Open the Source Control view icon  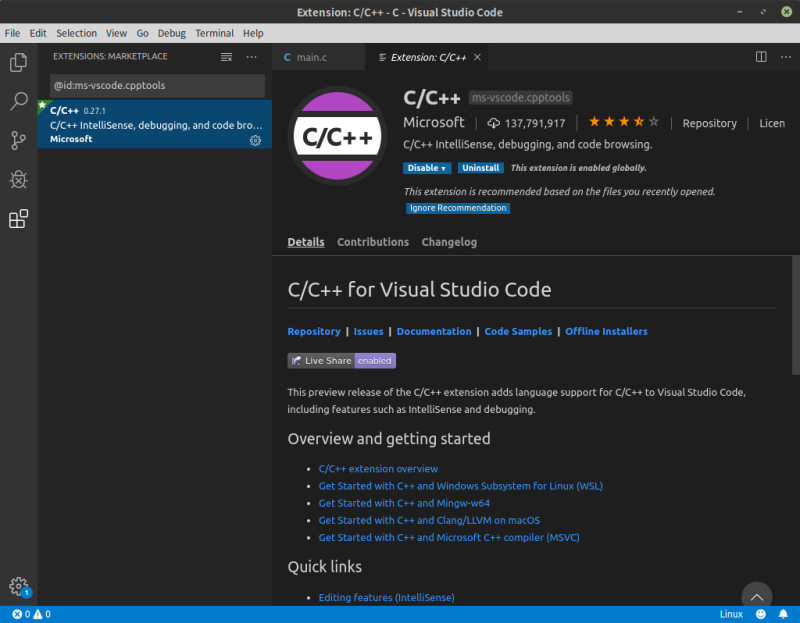pos(18,140)
